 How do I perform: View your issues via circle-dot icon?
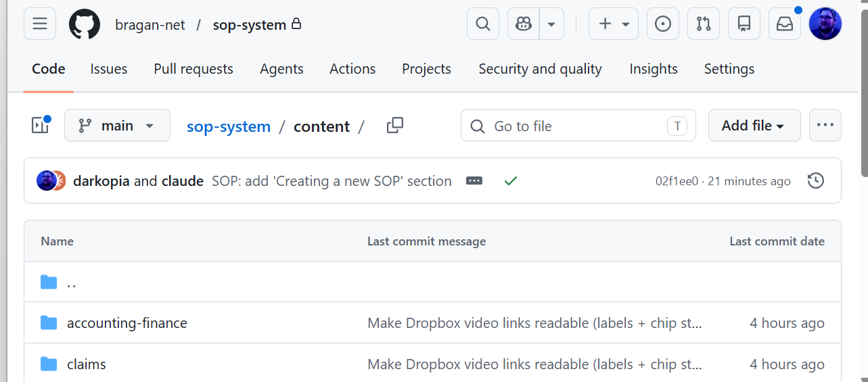click(x=663, y=24)
